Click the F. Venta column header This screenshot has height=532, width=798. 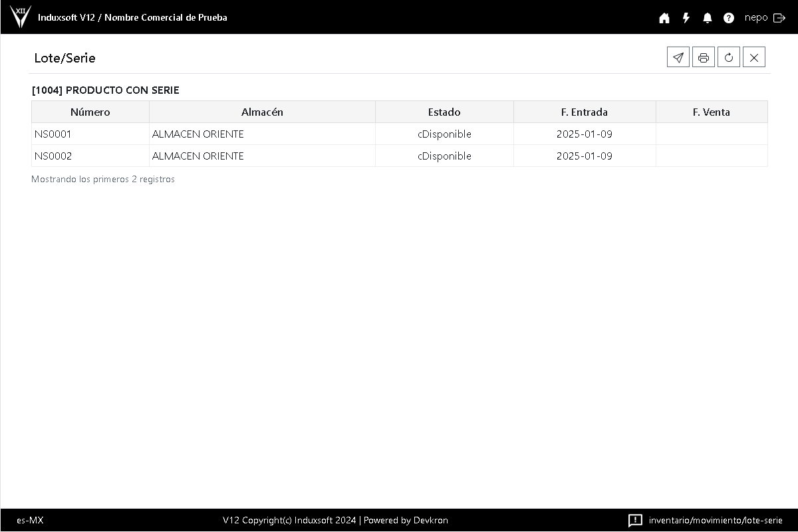pyautogui.click(x=712, y=112)
